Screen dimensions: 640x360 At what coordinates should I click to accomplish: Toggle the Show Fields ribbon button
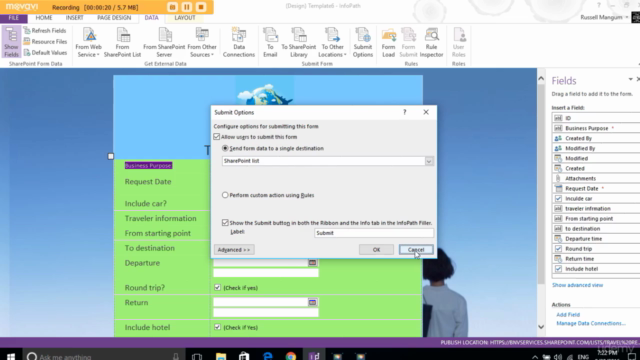pos(11,42)
